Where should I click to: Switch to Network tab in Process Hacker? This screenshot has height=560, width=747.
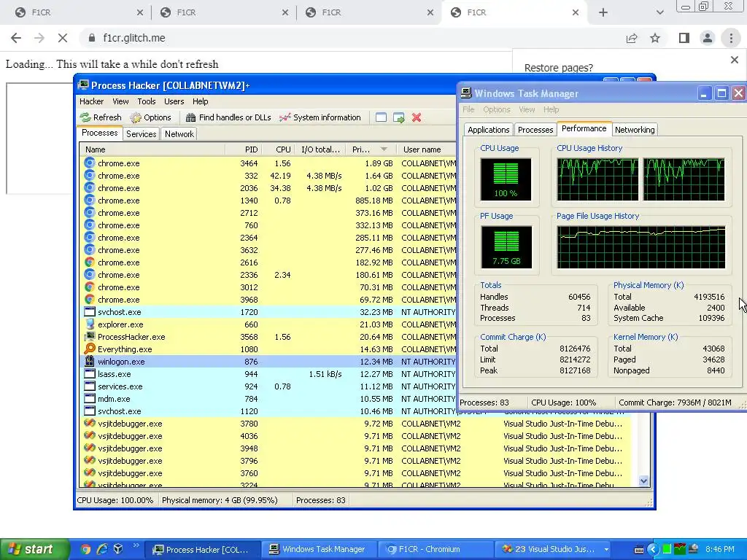click(x=179, y=134)
